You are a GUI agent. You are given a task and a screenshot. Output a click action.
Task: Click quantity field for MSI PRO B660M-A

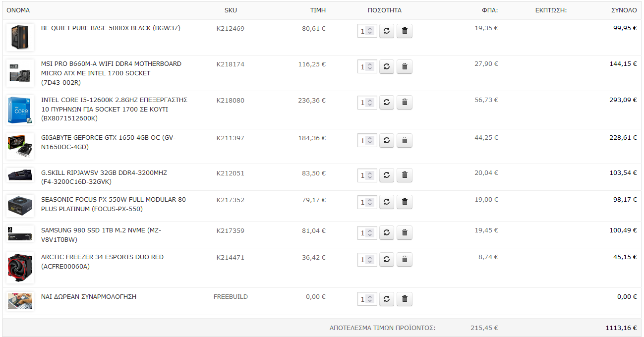point(367,67)
